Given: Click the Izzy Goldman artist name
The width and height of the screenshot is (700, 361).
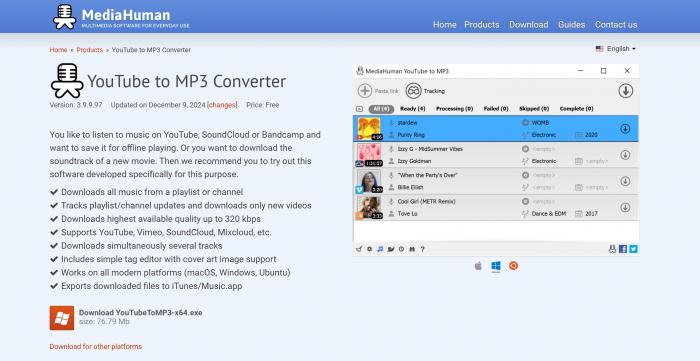Looking at the screenshot, I should point(414,161).
